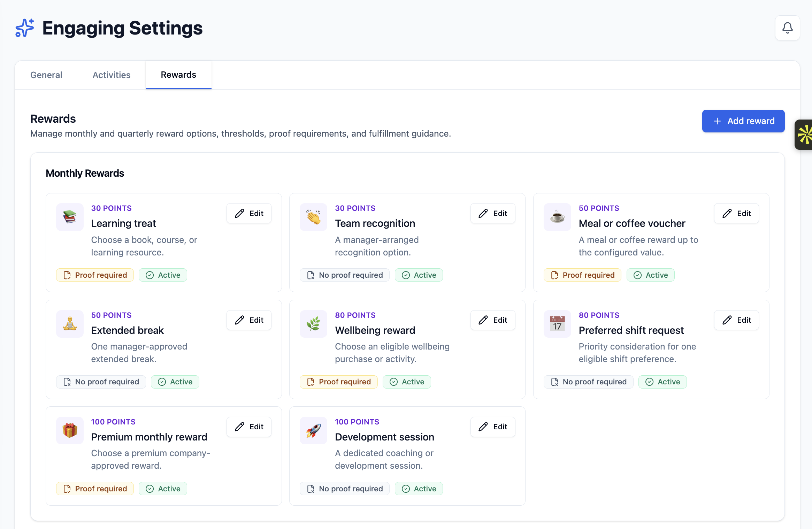Open the yellow starburst side widget
The width and height of the screenshot is (812, 529).
804,135
